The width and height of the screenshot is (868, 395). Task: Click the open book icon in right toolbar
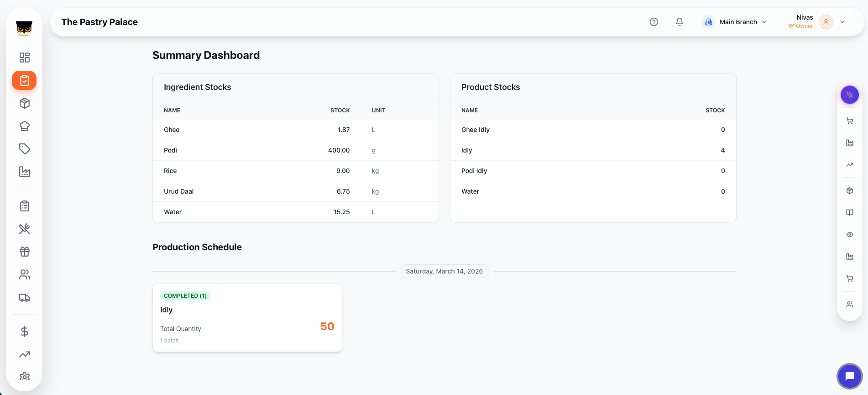849,213
